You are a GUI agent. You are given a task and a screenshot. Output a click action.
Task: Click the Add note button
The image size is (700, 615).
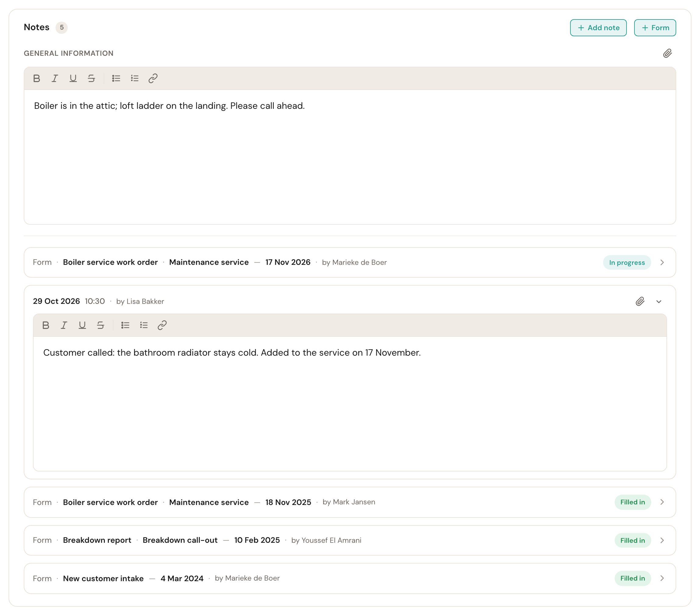click(x=598, y=28)
